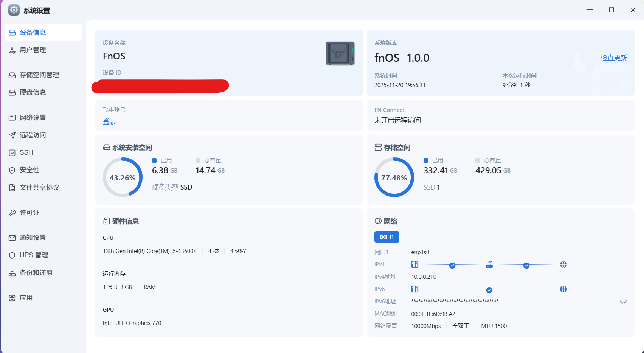The image size is (644, 353).
Task: Click the 检查更新 link
Action: [613, 58]
